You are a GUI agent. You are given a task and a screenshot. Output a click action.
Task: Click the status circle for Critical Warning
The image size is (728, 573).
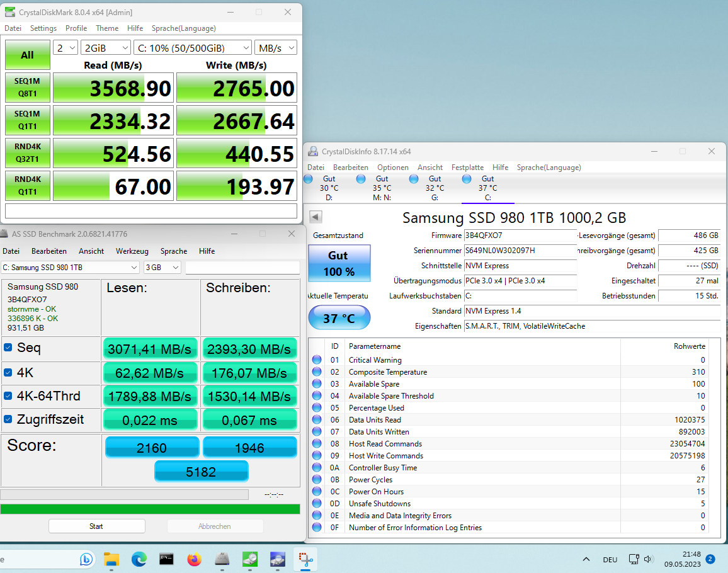317,360
